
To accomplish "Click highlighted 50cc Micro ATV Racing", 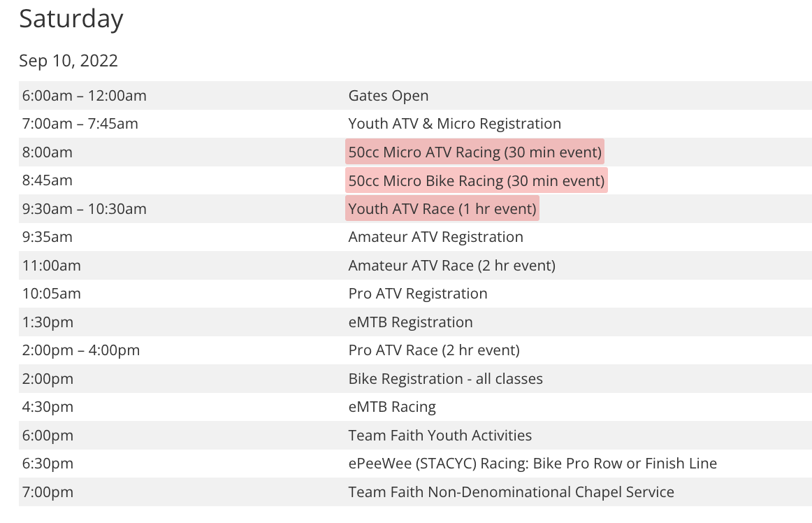I will tap(474, 152).
